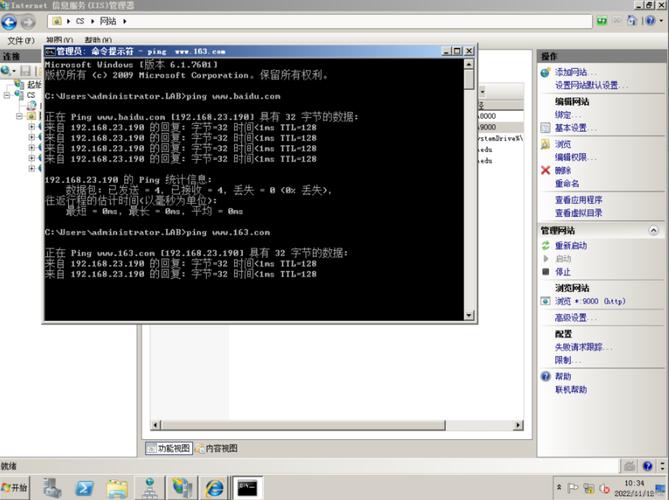Collapse the Sites folder tree node
This screenshot has width=669, height=500.
19,116
